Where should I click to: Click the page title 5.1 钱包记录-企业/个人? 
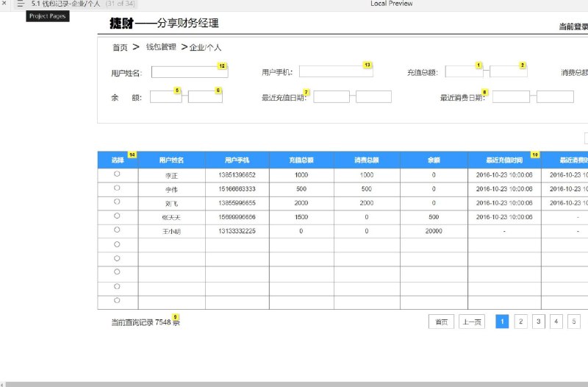[65, 4]
